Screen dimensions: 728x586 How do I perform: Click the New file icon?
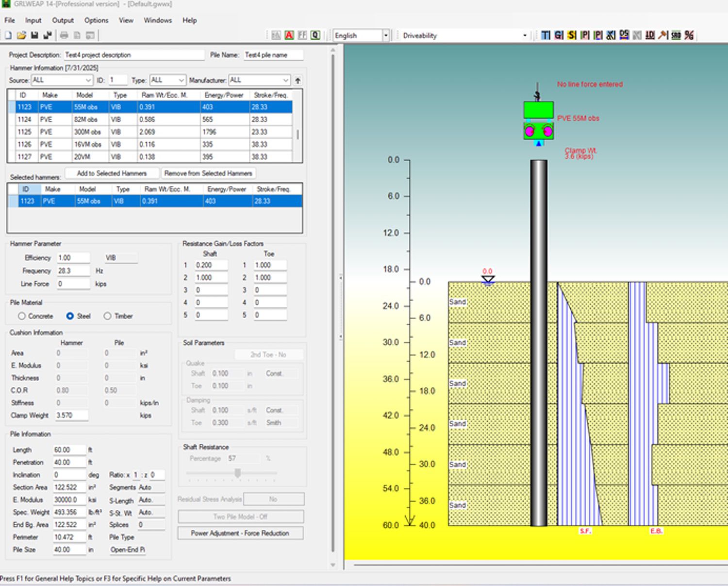[x=8, y=35]
